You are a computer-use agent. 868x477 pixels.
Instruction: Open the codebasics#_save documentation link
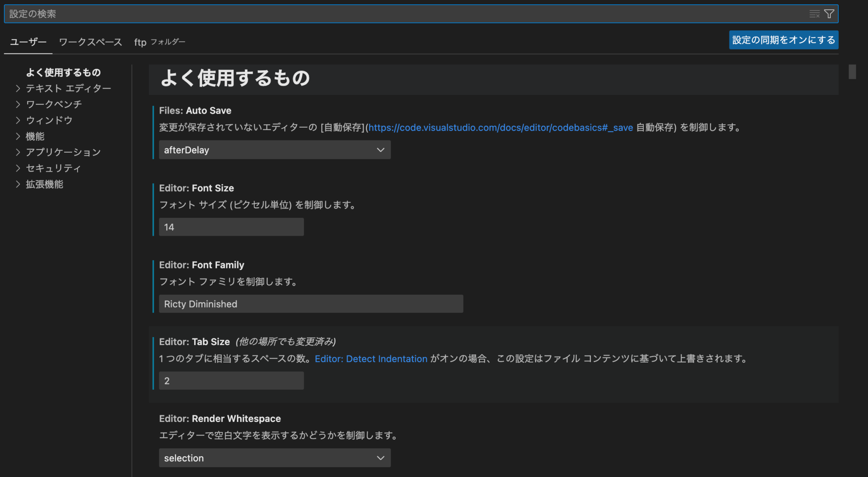point(501,128)
